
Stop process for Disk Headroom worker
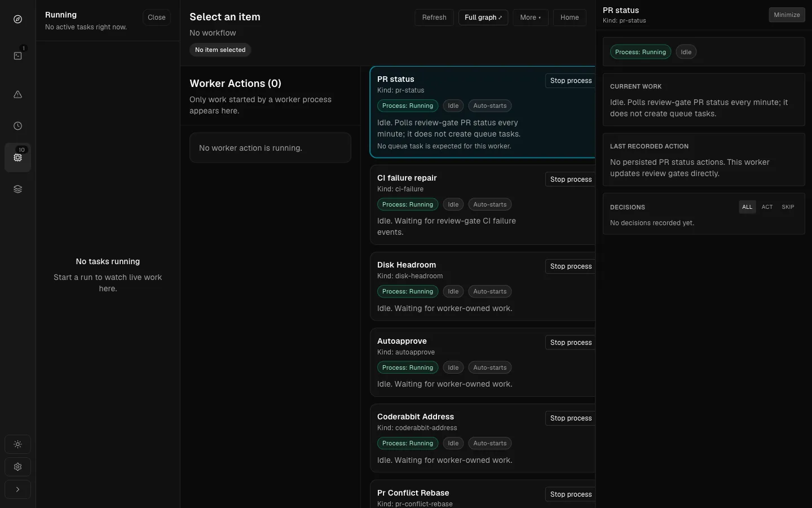(571, 266)
